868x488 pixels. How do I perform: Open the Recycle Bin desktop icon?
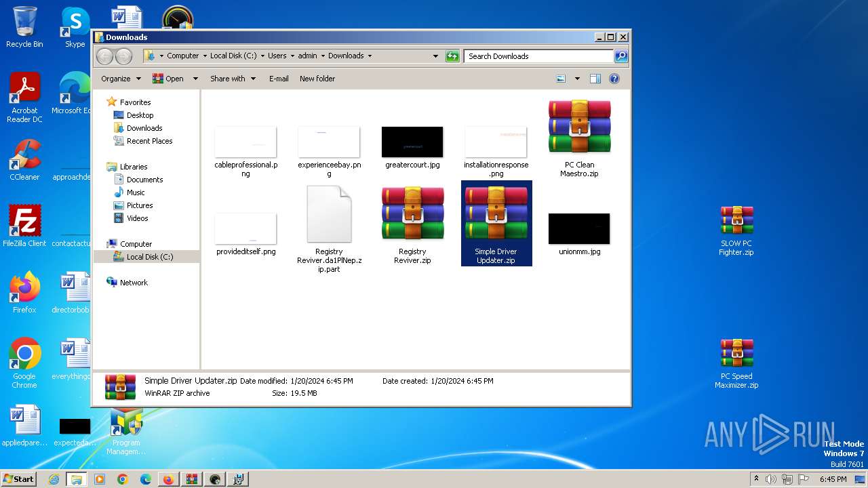coord(24,27)
